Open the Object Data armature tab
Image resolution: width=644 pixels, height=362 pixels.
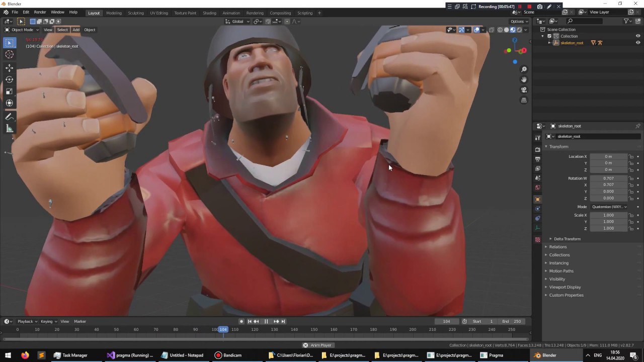click(537, 228)
